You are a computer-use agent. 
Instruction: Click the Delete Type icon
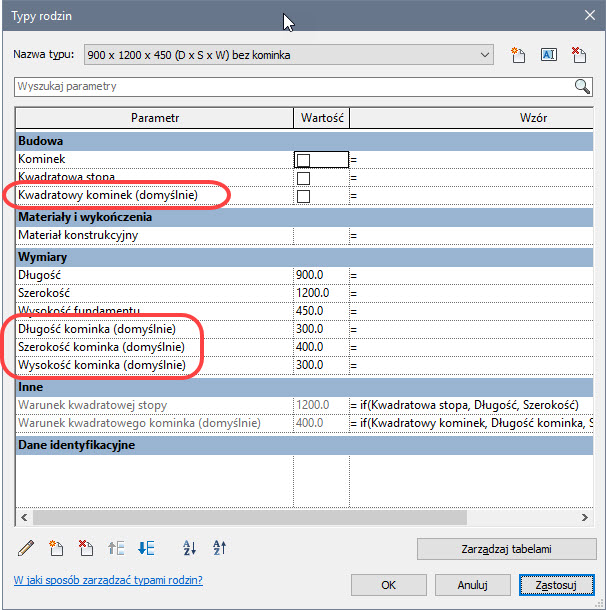(578, 55)
